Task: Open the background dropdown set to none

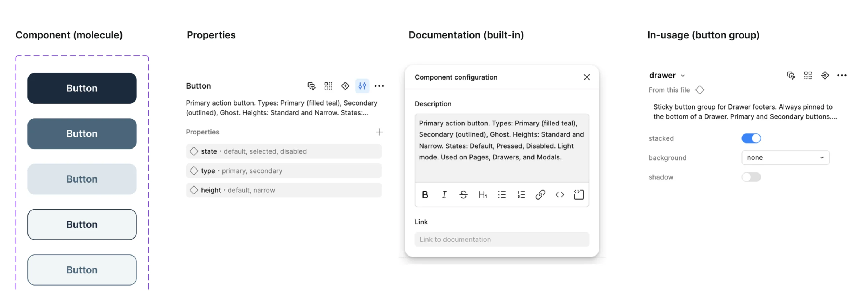Action: click(786, 158)
